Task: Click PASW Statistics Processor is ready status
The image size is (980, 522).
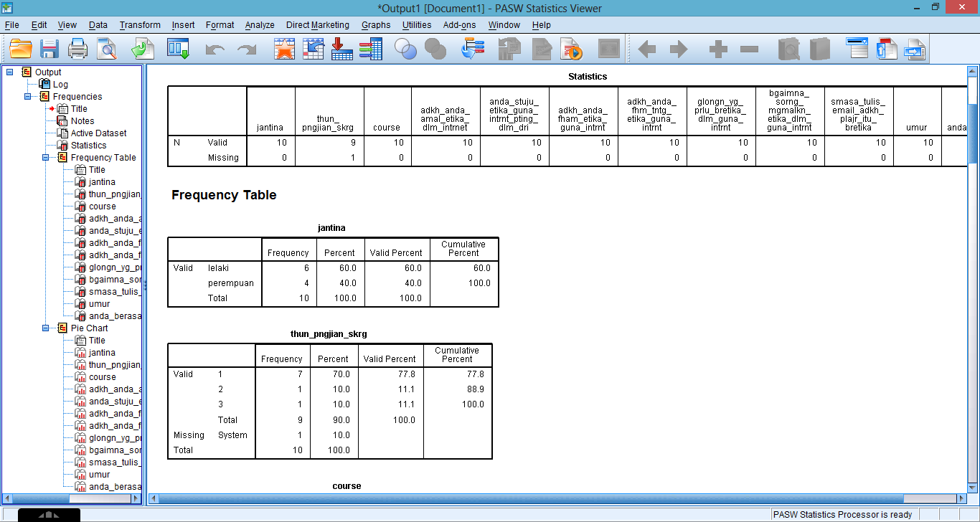Action: 842,514
